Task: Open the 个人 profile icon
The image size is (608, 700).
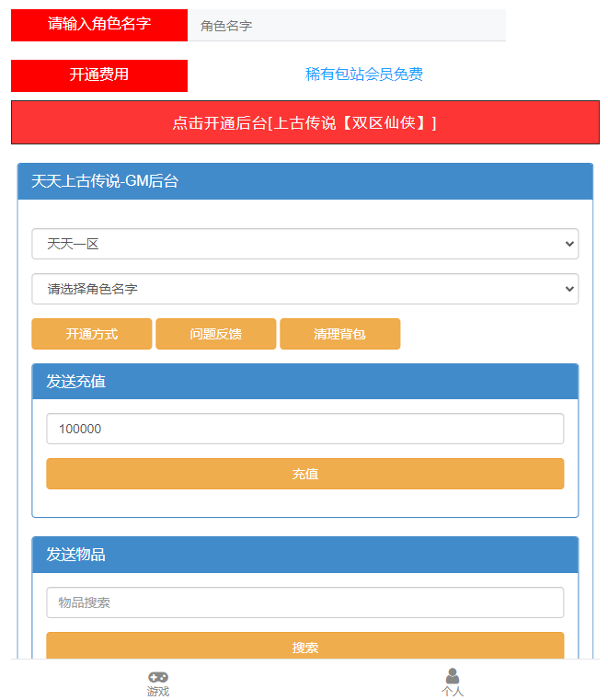Action: [453, 676]
